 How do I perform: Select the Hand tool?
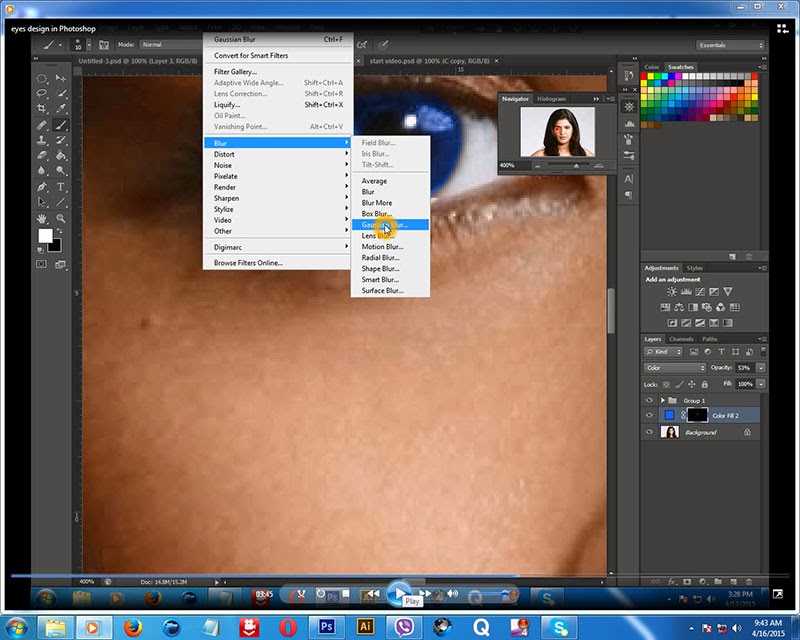[42, 218]
